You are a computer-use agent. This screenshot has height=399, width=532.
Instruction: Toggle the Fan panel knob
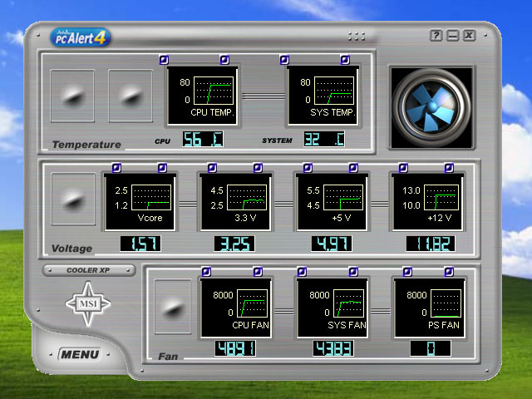[173, 307]
